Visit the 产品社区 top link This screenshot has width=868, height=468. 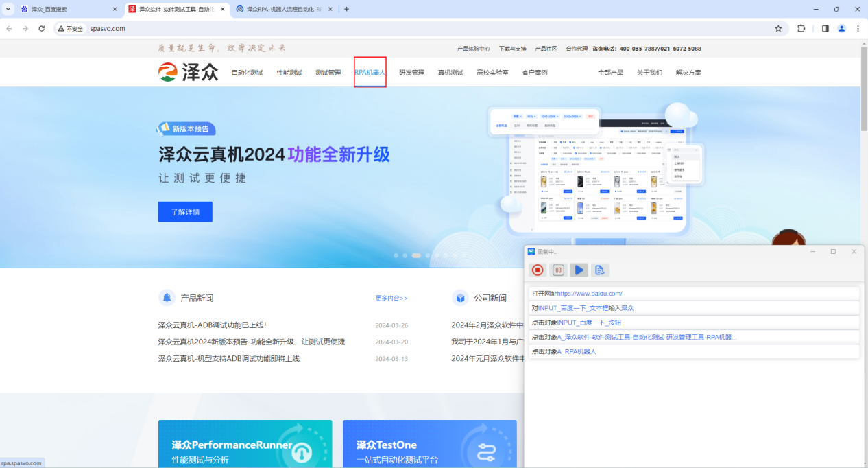pyautogui.click(x=546, y=49)
